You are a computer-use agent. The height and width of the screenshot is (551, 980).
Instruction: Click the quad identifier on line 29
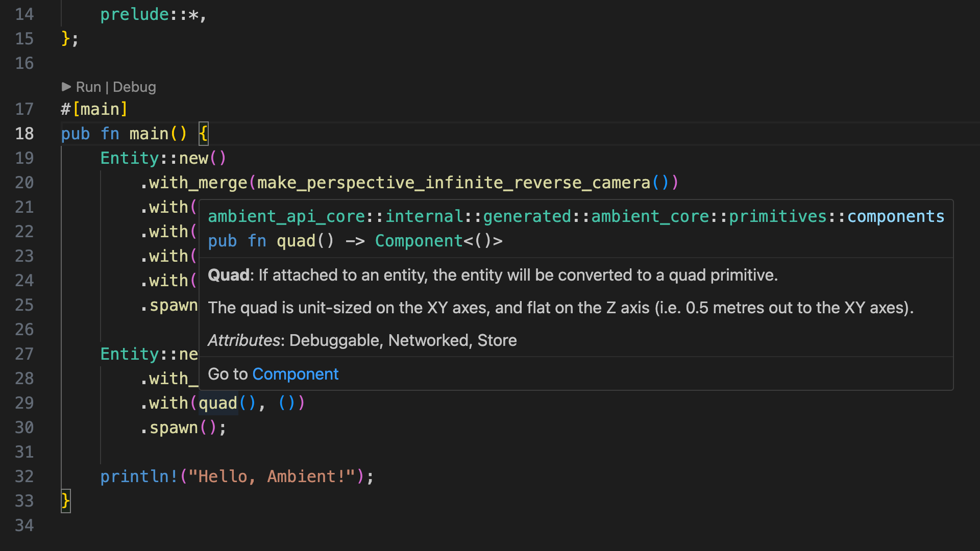[218, 403]
